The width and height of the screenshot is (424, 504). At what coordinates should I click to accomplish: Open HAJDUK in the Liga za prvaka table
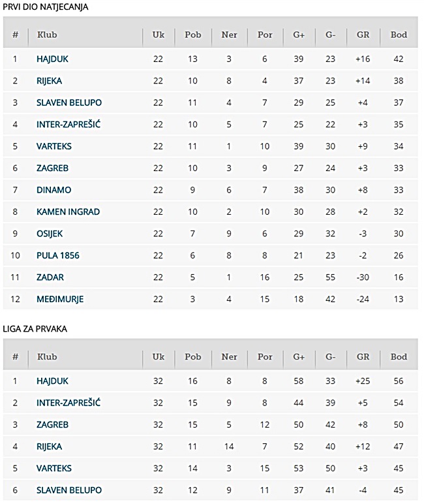click(x=52, y=381)
